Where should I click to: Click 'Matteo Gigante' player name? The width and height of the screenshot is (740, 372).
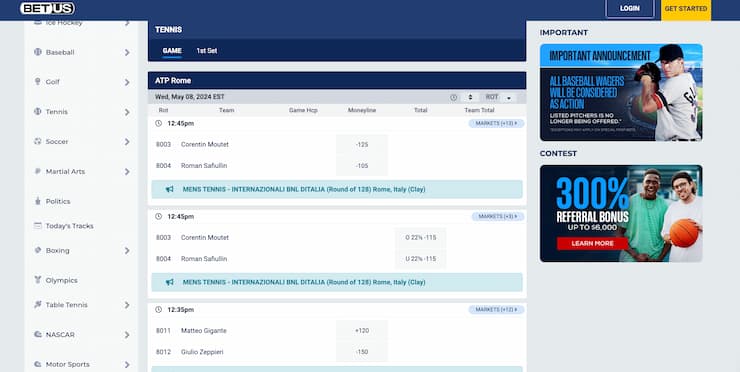(204, 330)
